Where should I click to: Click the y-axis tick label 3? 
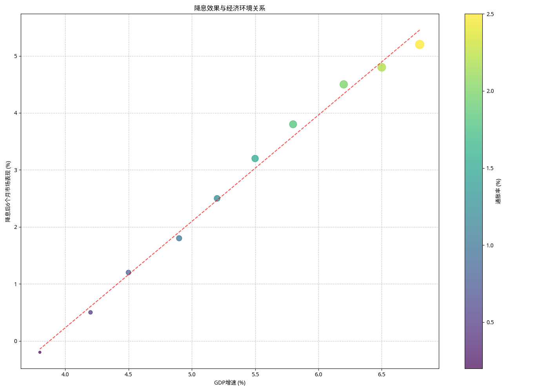(x=16, y=170)
